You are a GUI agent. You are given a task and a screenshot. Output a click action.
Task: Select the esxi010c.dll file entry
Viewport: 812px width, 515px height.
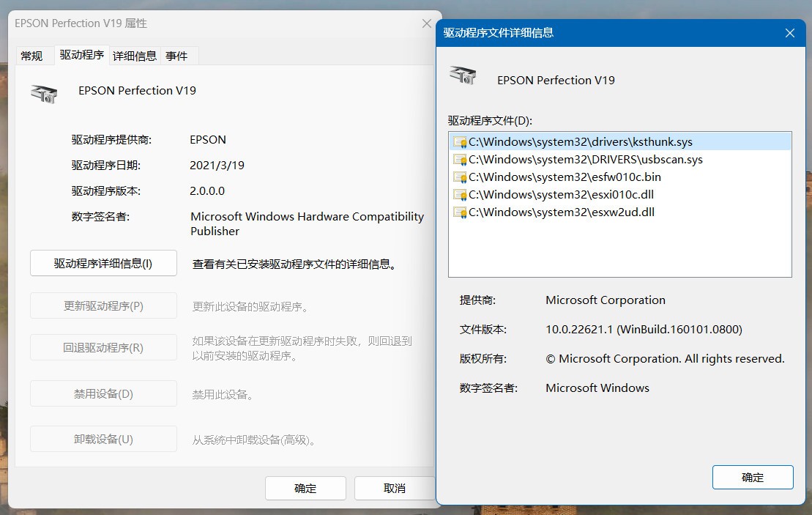[620, 195]
